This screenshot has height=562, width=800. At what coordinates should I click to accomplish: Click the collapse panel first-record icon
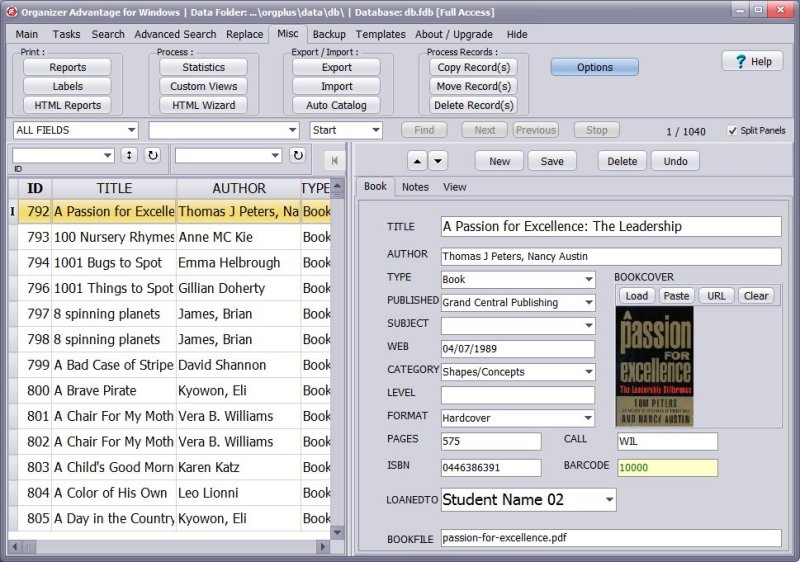(x=334, y=161)
